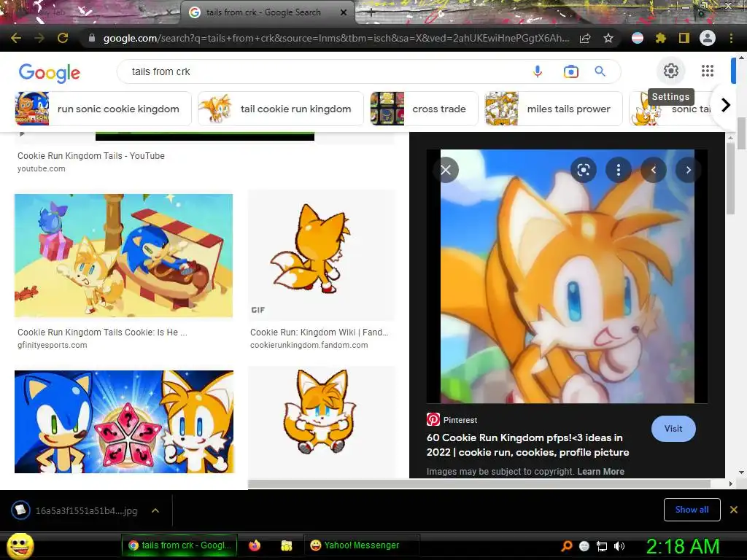Image resolution: width=747 pixels, height=560 pixels.
Task: Click the blue search magnifier icon
Action: pos(600,71)
